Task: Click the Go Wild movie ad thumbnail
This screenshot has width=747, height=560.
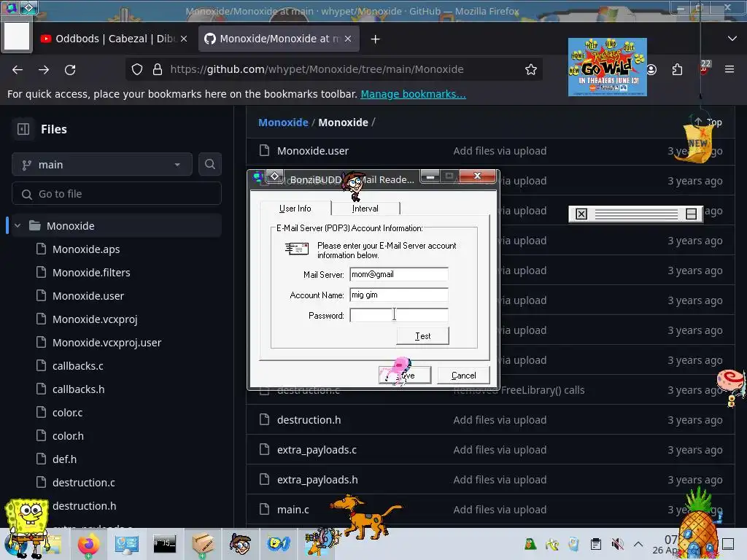Action: click(x=608, y=67)
